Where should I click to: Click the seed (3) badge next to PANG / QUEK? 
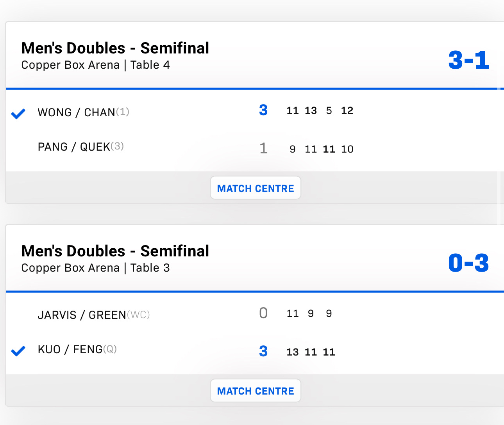coord(117,146)
